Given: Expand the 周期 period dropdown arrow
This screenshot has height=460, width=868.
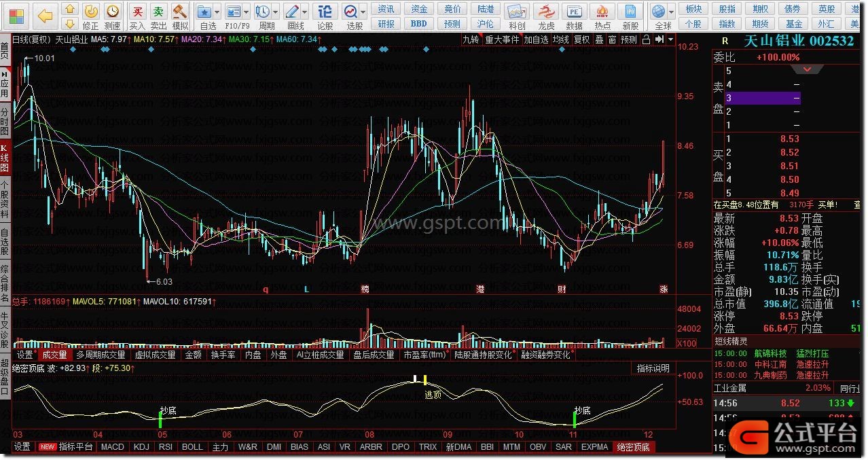Looking at the screenshot, I should point(275,12).
